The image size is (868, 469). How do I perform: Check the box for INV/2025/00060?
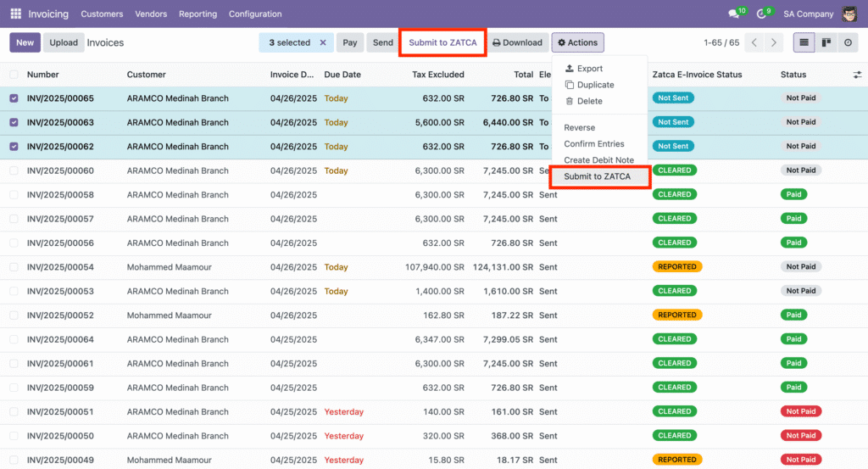tap(14, 170)
